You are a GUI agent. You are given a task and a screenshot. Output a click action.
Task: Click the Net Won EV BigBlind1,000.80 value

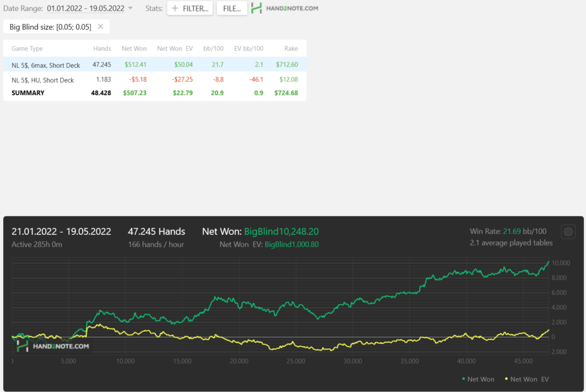point(292,244)
